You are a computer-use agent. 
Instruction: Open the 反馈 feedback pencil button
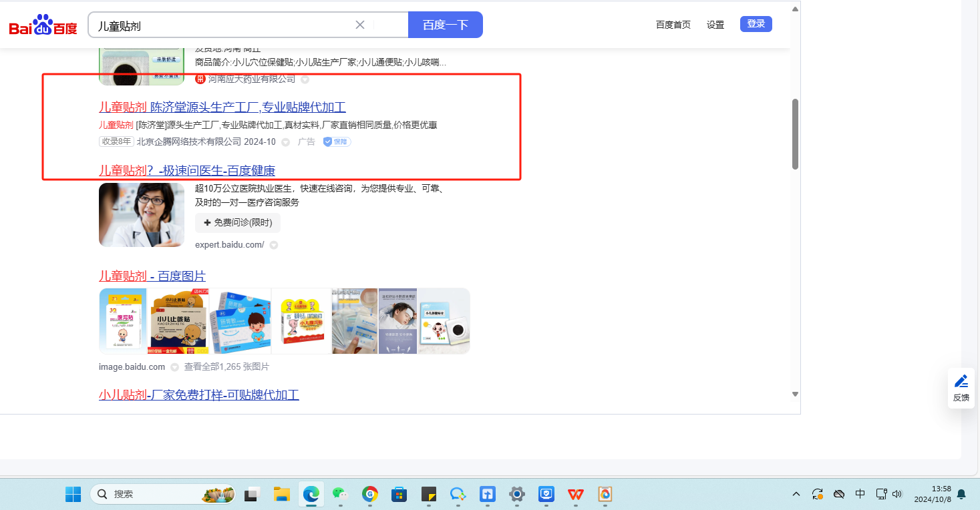pyautogui.click(x=961, y=388)
